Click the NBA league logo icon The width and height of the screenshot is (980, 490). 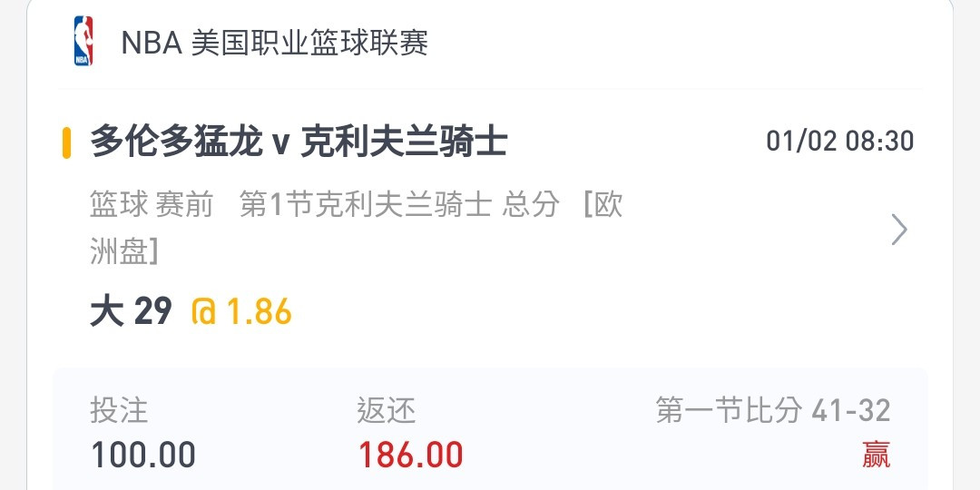click(83, 41)
